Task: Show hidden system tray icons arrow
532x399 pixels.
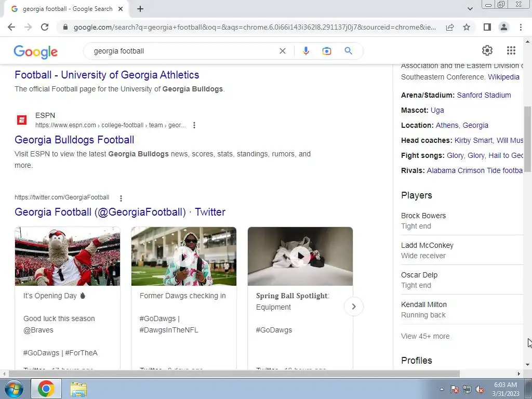Action: click(442, 389)
